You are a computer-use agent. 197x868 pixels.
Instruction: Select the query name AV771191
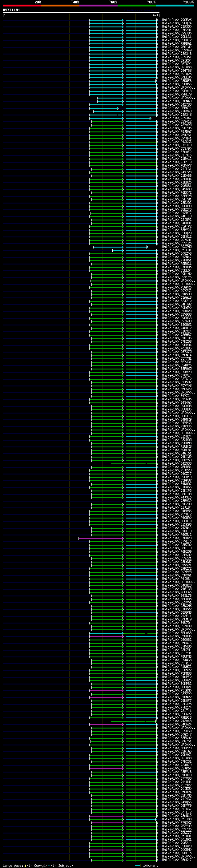coord(11,10)
